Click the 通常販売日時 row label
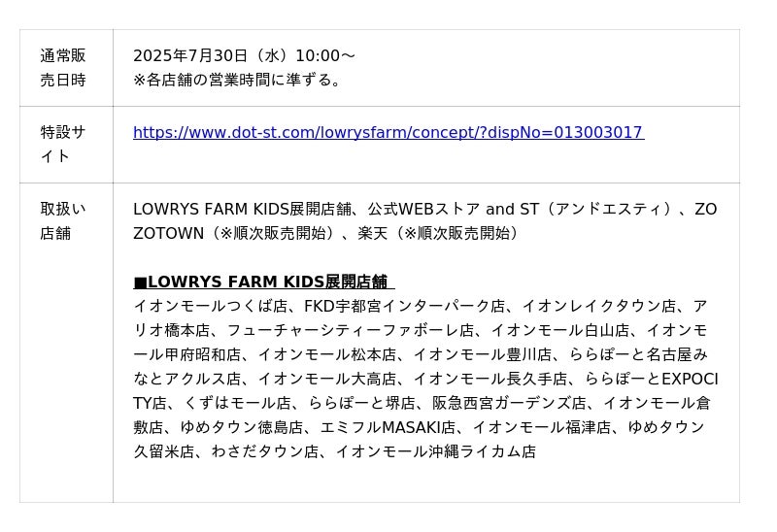The height and width of the screenshot is (532, 777). coord(63,68)
